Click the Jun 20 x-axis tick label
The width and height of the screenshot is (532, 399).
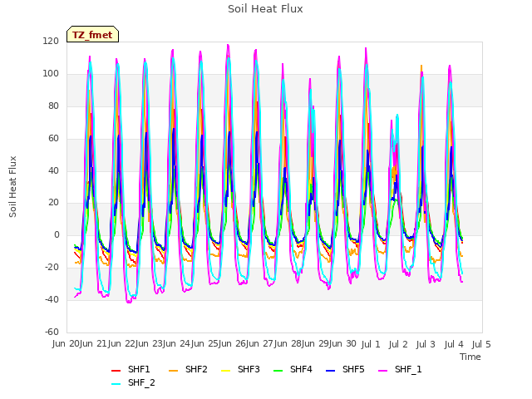66,344
